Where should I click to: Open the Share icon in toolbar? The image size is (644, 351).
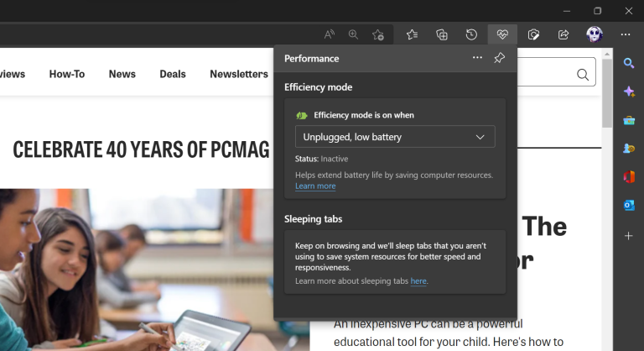pos(563,34)
